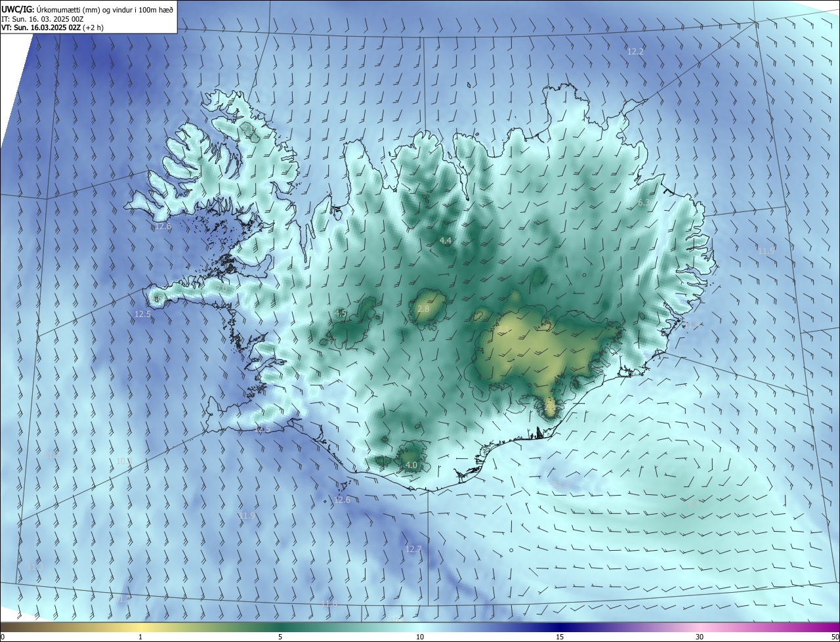Click the colorbar tick label 5
The width and height of the screenshot is (840, 642).
[280, 637]
